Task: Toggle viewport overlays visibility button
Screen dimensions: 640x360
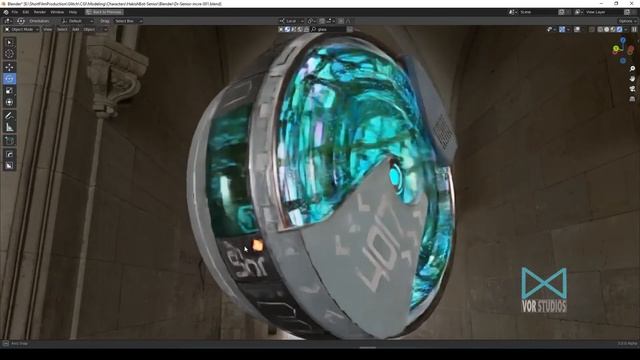Action: pyautogui.click(x=577, y=29)
